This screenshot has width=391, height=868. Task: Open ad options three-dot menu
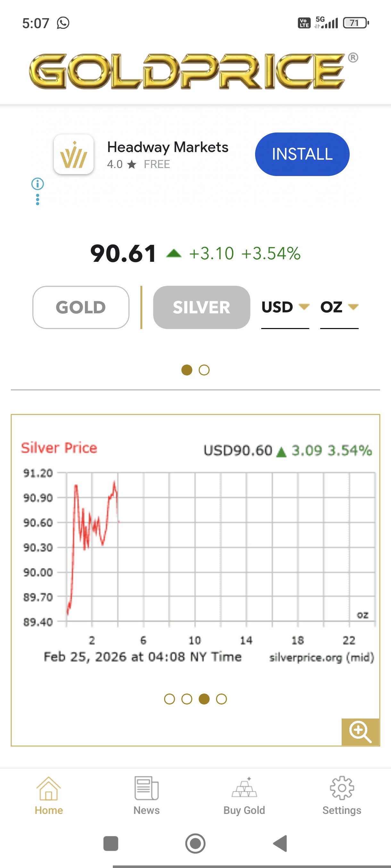coord(37,199)
